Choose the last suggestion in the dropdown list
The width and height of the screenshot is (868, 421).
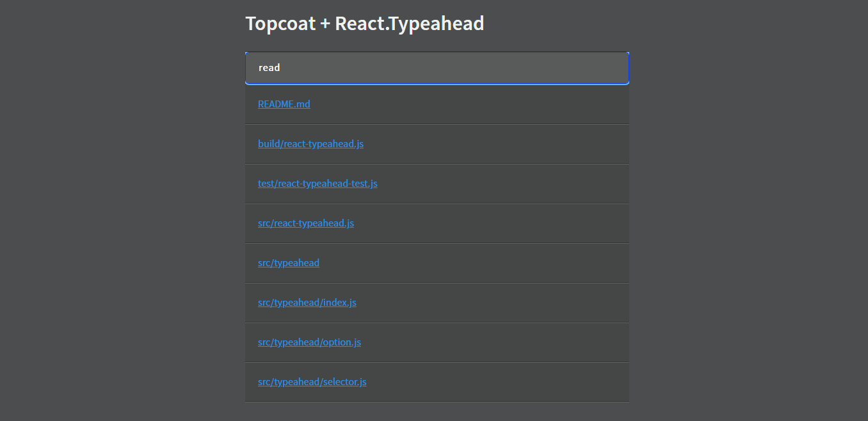[x=312, y=381]
